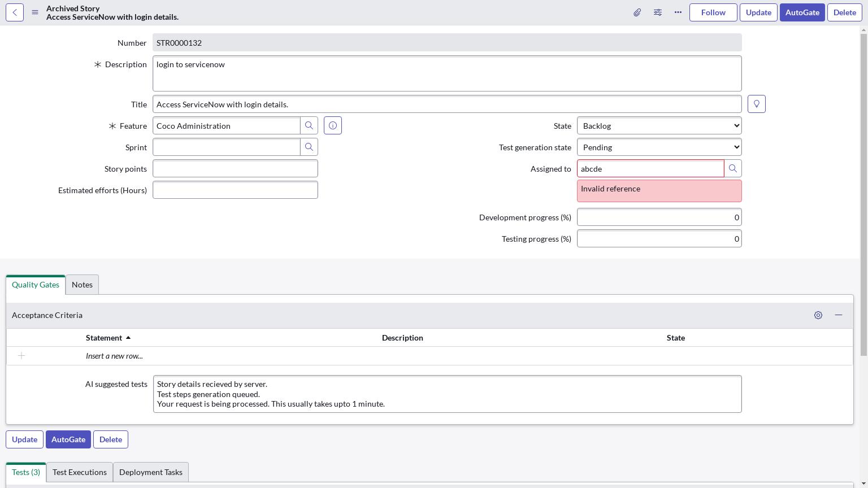
Task: Click the vertical page scrollbar
Action: [x=863, y=195]
